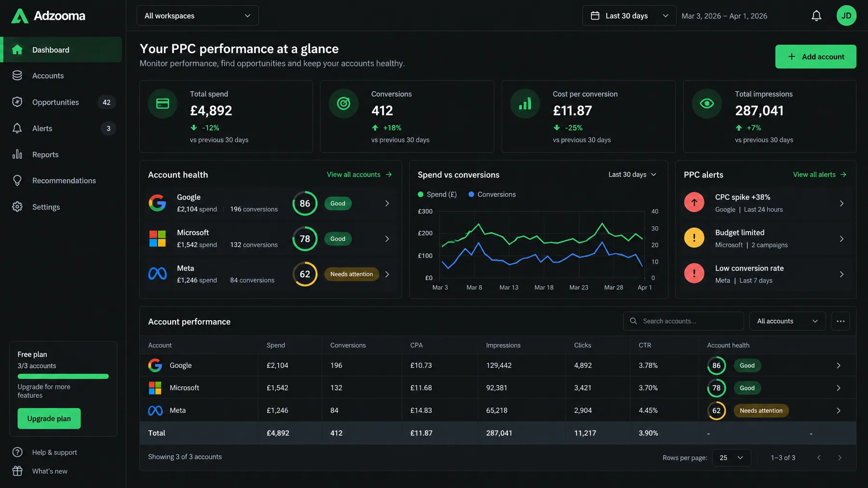The height and width of the screenshot is (488, 868).
Task: Sort table by CPA column header
Action: click(x=417, y=345)
